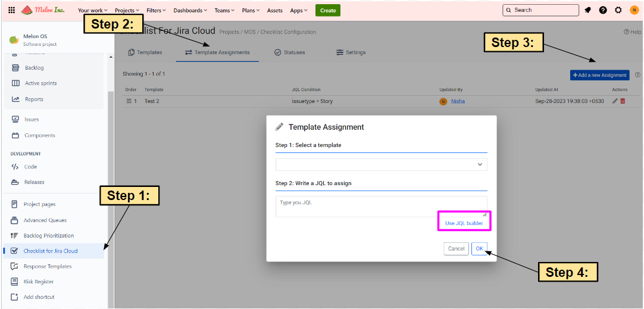Open the help question mark icon
Viewport: 644px width, 309px height.
tap(603, 10)
